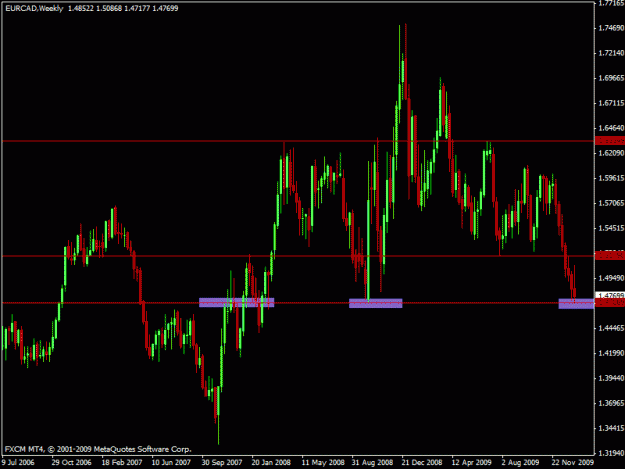Select the 1.62090 price axis label
The width and height of the screenshot is (625, 469).
coord(611,153)
